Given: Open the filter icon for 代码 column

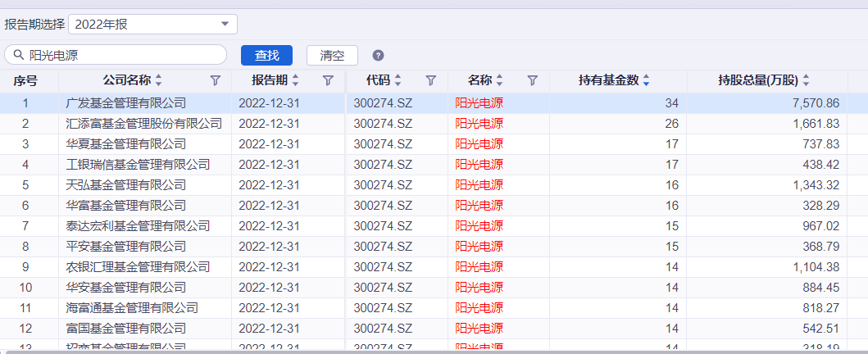Looking at the screenshot, I should [431, 81].
